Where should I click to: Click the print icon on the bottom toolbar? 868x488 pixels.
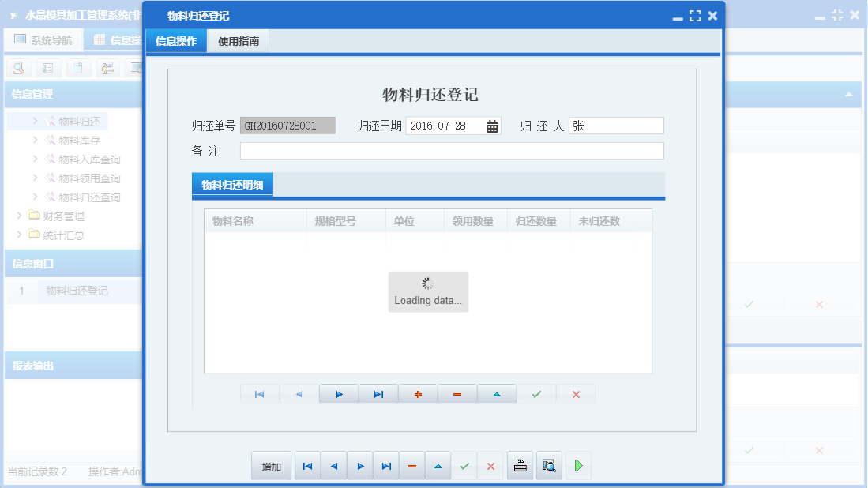pos(520,465)
